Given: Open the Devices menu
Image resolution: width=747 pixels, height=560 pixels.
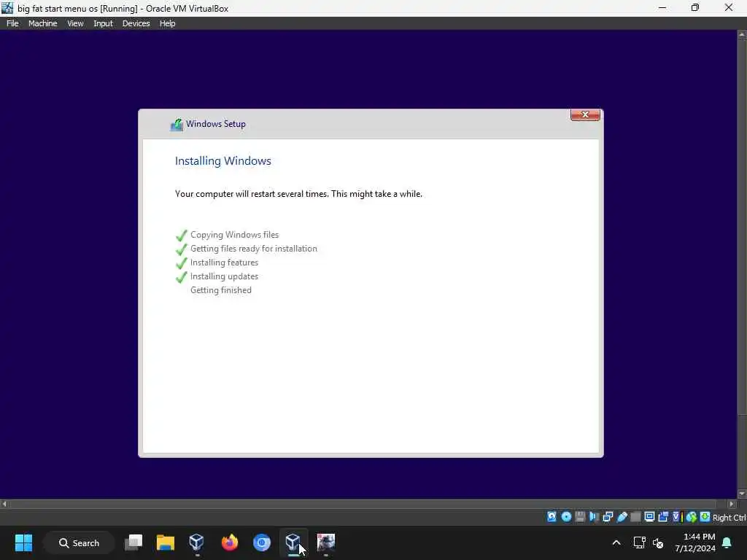Looking at the screenshot, I should point(136,23).
